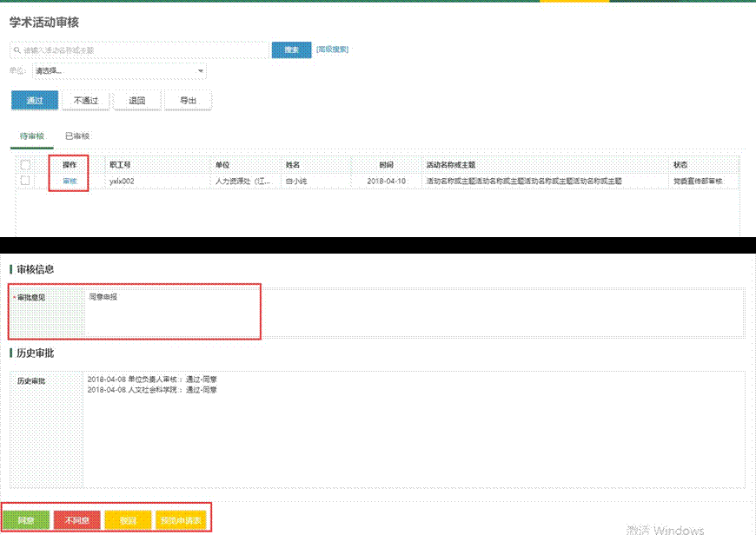The width and height of the screenshot is (756, 535).
Task: Open the 单位 dropdown (请选择...)
Action: point(118,71)
